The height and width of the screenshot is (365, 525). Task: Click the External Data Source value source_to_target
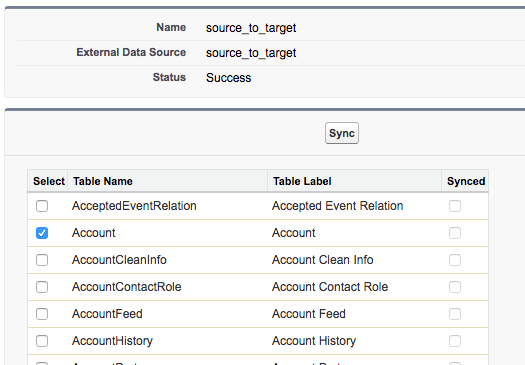251,53
